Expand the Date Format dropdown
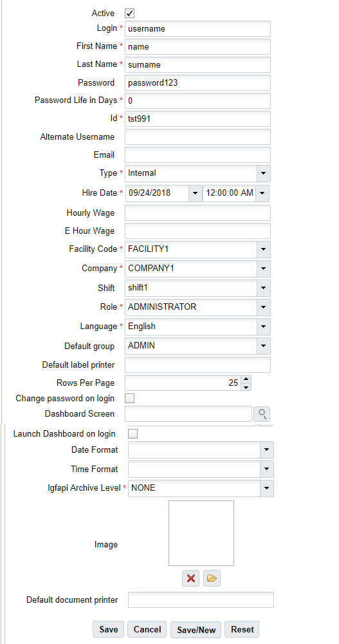This screenshot has width=339, height=644. click(x=267, y=450)
